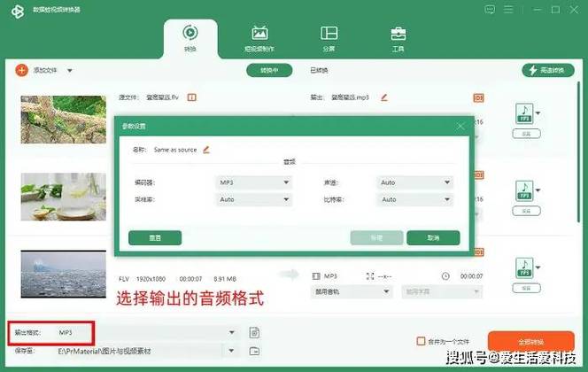Switch to the Convert tab with play icon
This screenshot has width=588, height=372.
(x=190, y=38)
